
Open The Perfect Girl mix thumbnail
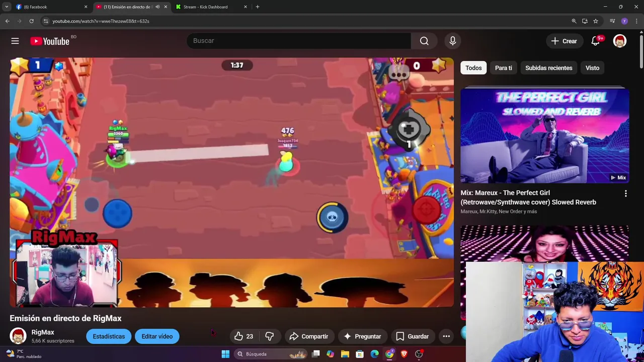[544, 136]
